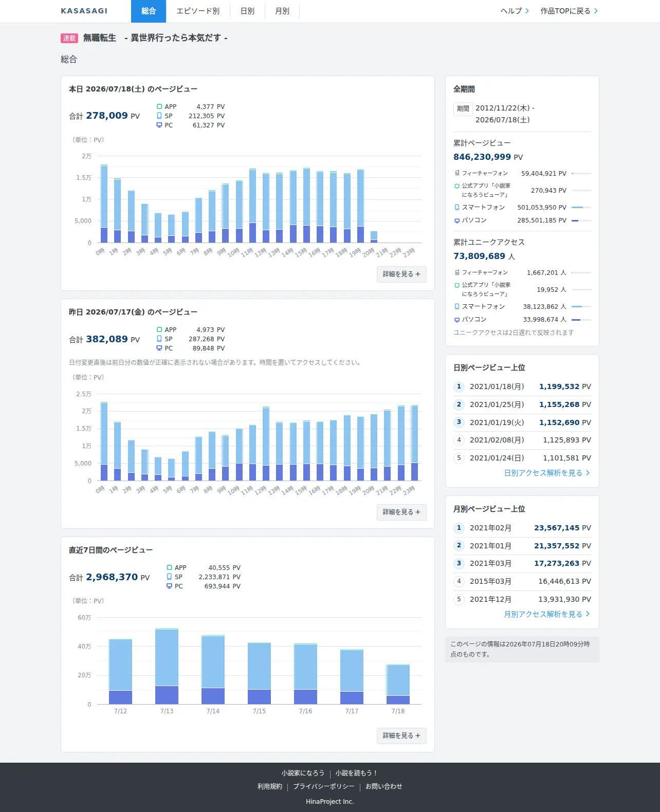
Task: Click the PC monitor icon in 7-day legend
Action: point(169,586)
